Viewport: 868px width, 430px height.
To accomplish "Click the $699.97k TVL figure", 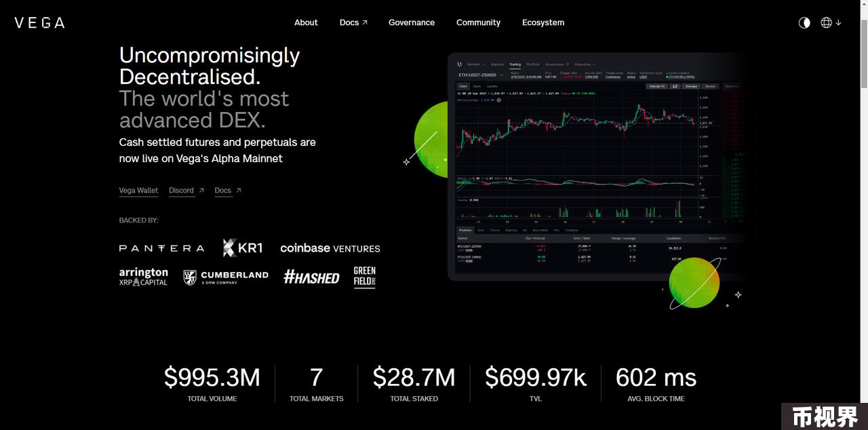I will [536, 378].
